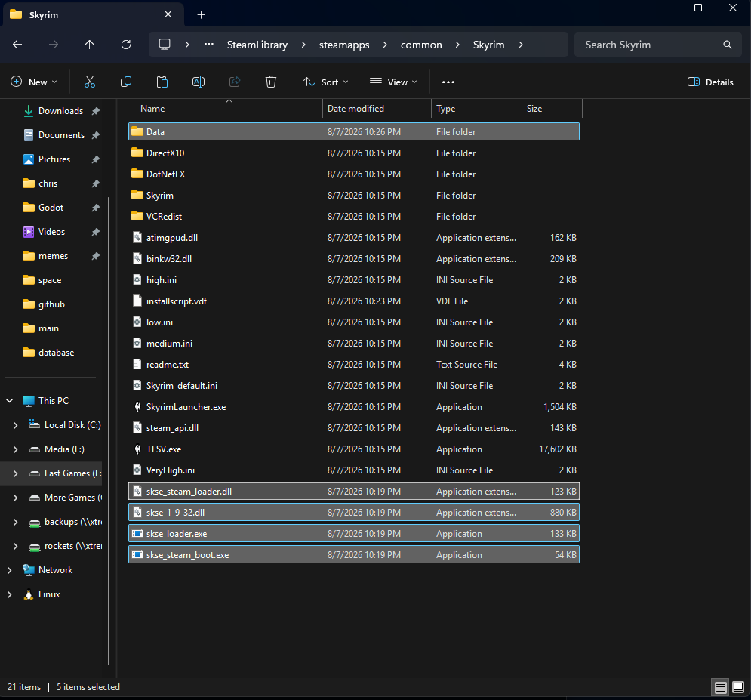Select skse_steam_loader.dll file
Screen dimensions: 751x700
click(354, 491)
